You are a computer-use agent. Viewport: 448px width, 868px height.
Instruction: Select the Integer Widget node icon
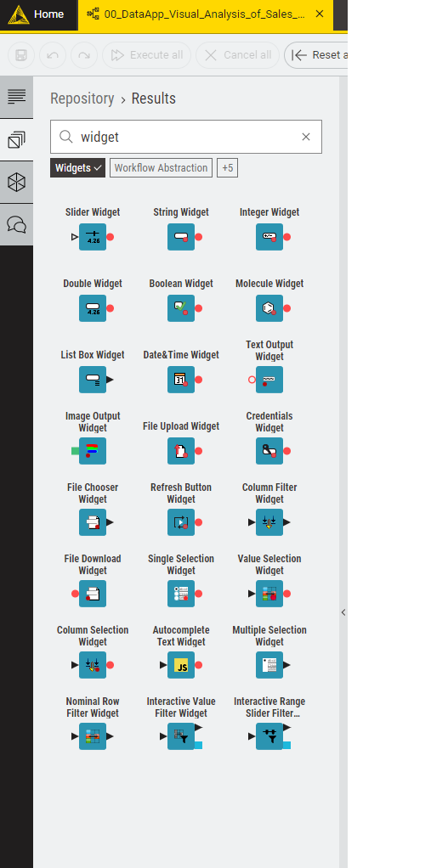269,237
